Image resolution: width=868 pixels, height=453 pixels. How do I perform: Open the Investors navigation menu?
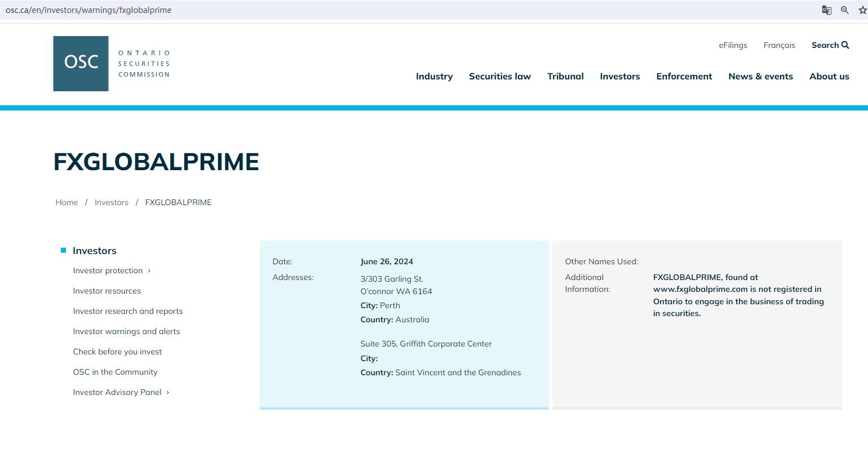coord(619,77)
